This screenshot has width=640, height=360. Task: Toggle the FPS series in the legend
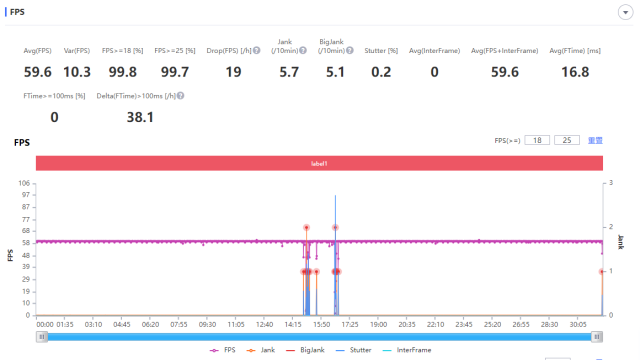click(222, 350)
